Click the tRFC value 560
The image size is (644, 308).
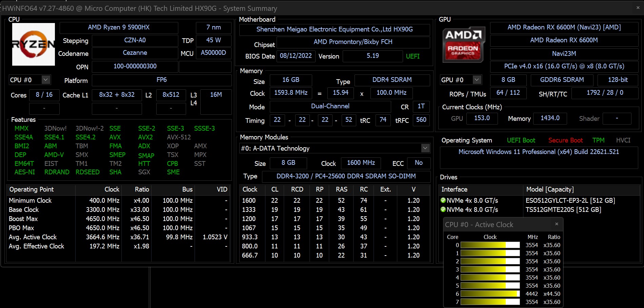[x=421, y=120]
